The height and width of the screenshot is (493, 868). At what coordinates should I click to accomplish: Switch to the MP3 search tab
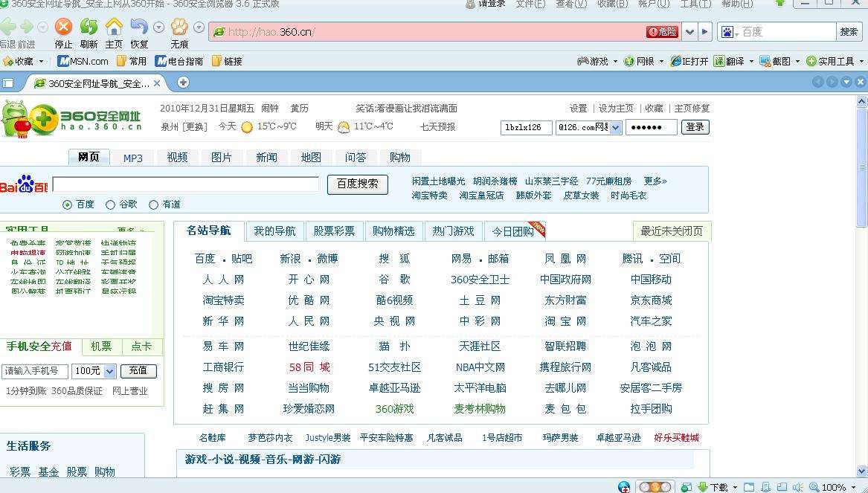point(133,158)
